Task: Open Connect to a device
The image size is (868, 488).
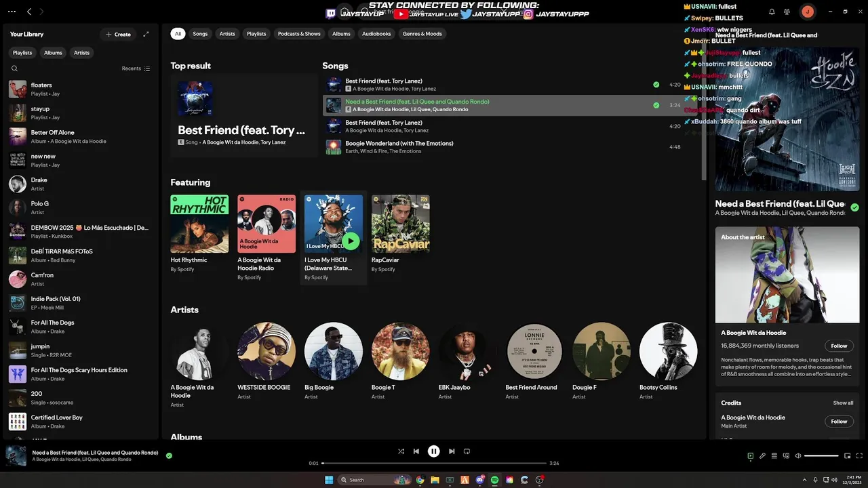Action: click(x=786, y=455)
